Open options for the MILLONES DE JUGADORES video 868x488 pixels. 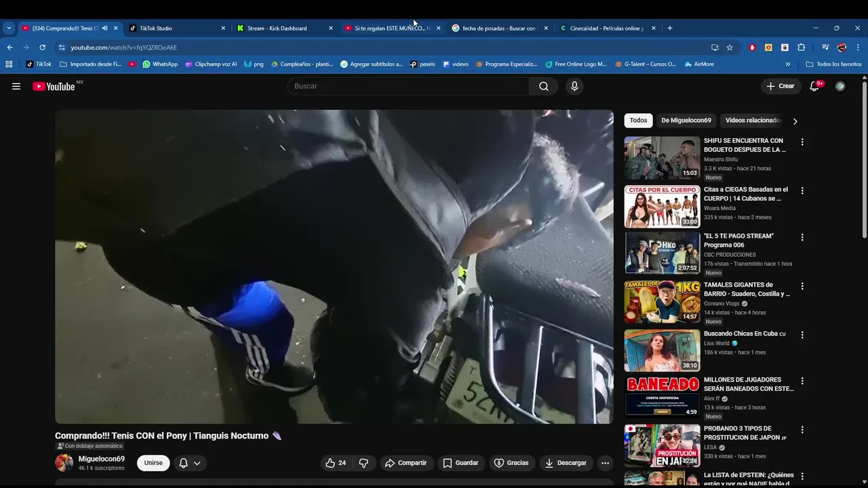click(x=802, y=381)
